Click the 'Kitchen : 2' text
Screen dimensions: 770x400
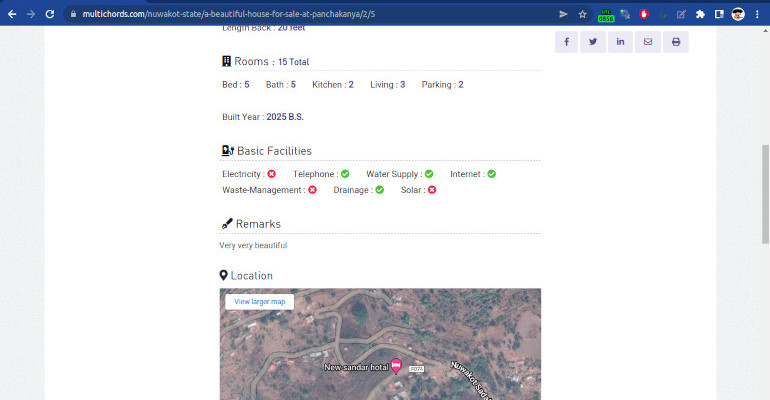pos(333,84)
